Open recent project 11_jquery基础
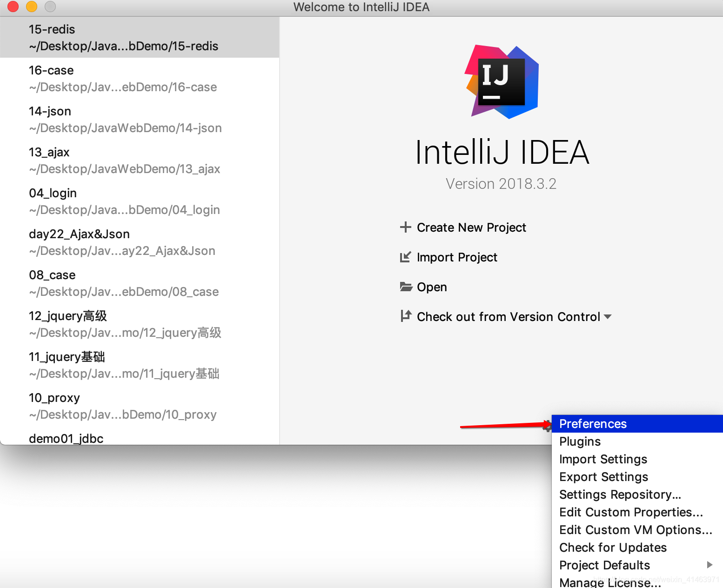The height and width of the screenshot is (588, 723). click(x=140, y=365)
